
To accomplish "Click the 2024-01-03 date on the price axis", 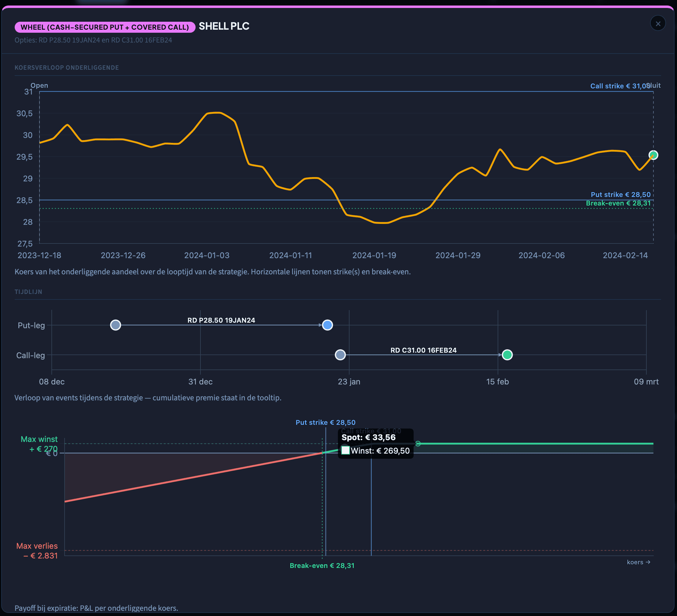I will point(207,255).
